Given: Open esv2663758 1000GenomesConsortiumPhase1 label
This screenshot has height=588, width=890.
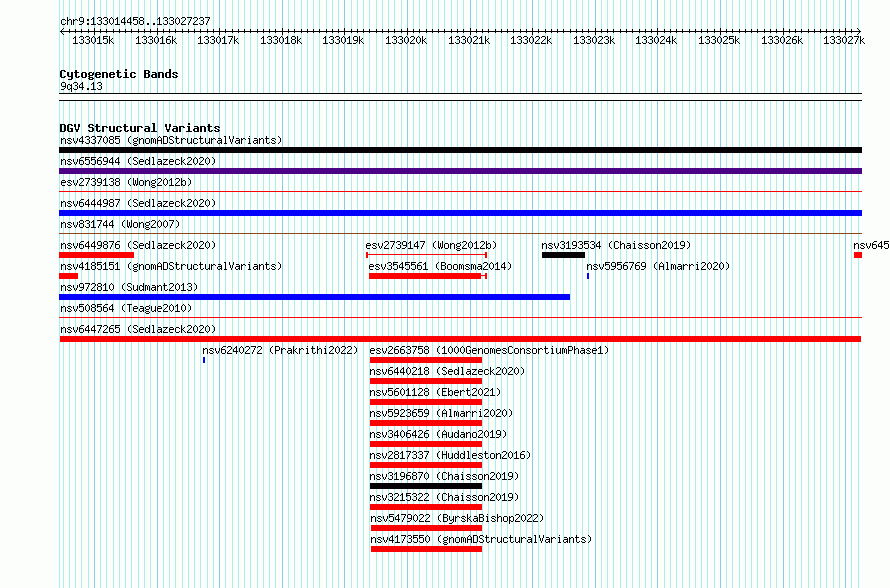Looking at the screenshot, I should pos(489,350).
